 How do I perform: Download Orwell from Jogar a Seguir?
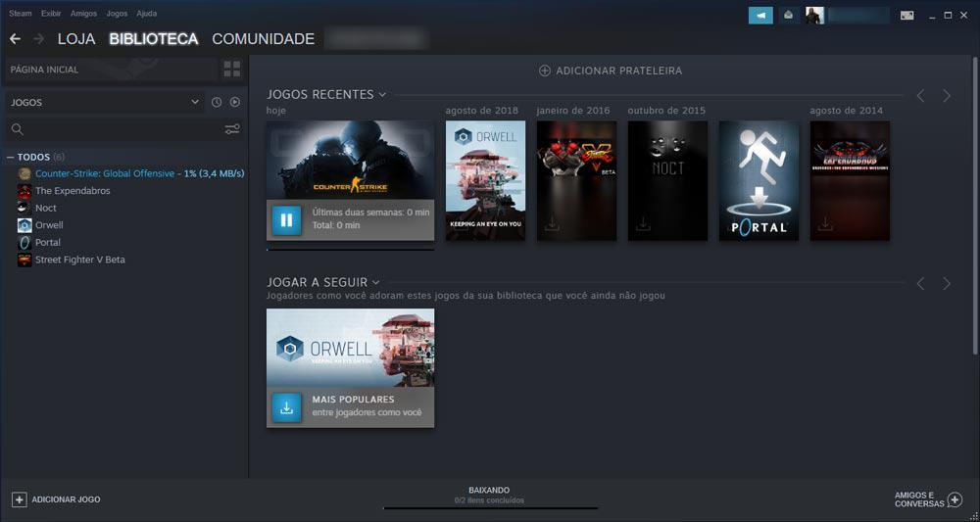click(x=287, y=407)
